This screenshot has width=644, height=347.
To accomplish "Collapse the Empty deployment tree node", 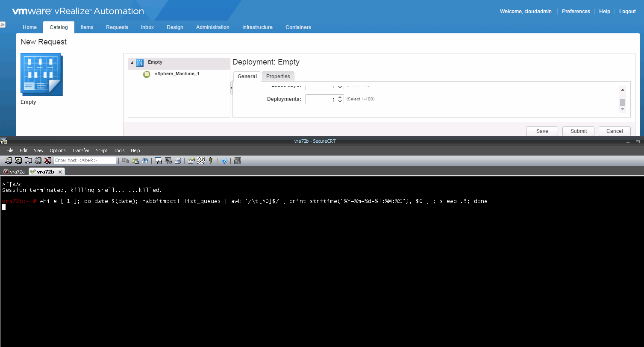I will tap(132, 62).
